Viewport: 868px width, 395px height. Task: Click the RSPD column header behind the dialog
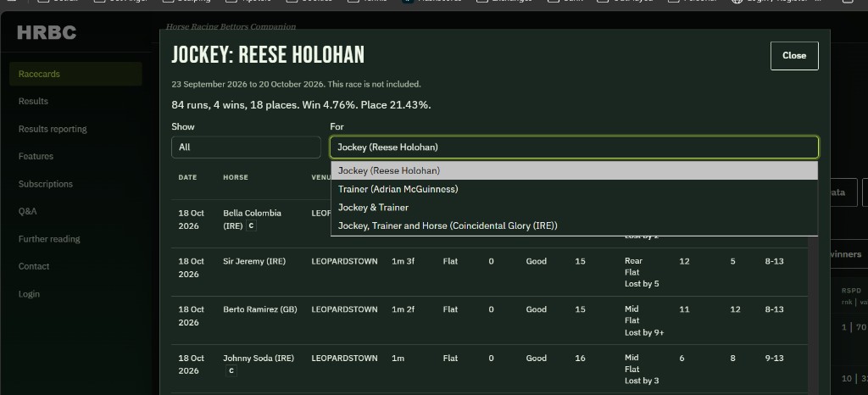[851, 291]
